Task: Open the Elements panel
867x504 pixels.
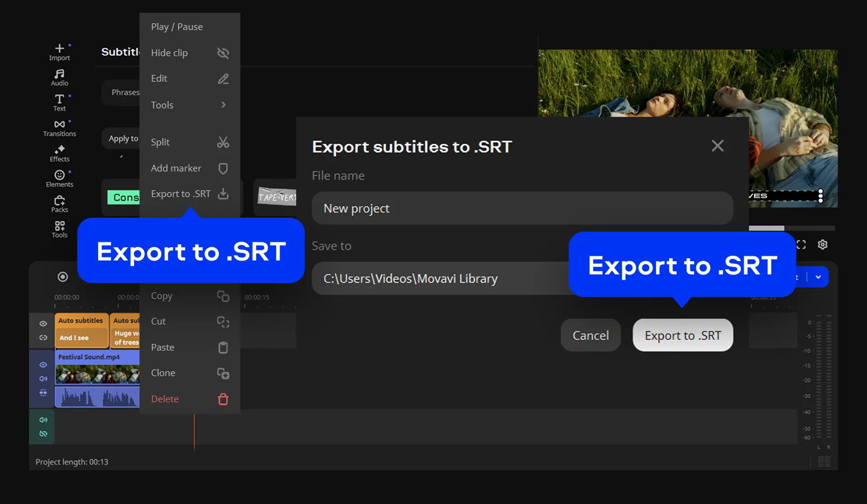Action: (60, 179)
